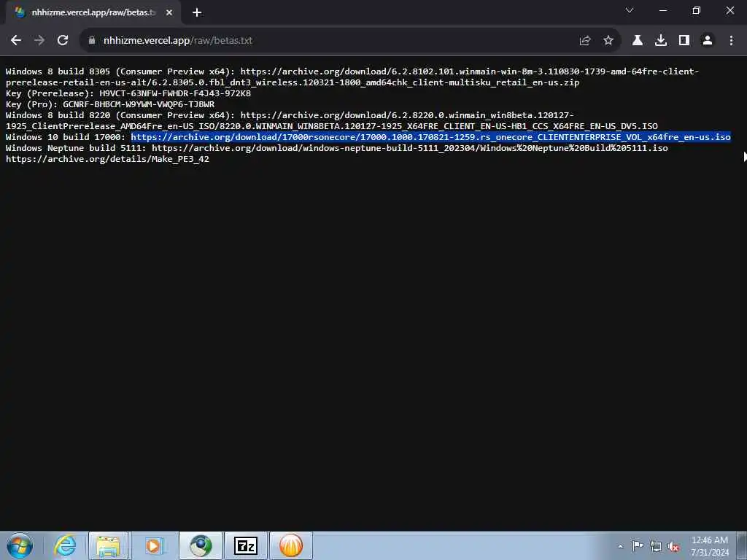Restore down the browser window
This screenshot has width=747, height=560.
point(696,10)
